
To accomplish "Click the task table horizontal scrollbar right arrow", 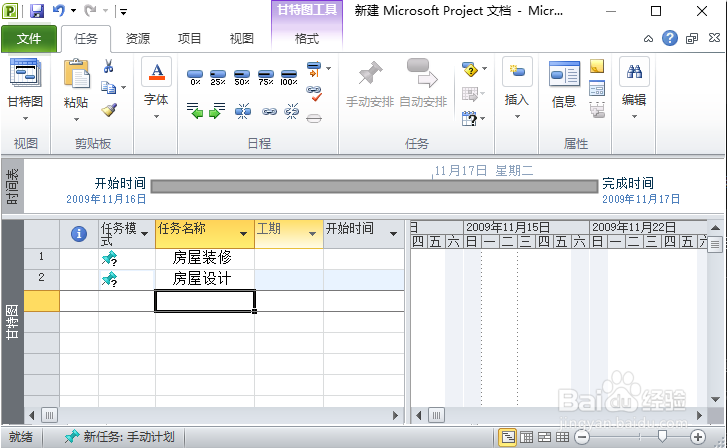I will (x=395, y=416).
